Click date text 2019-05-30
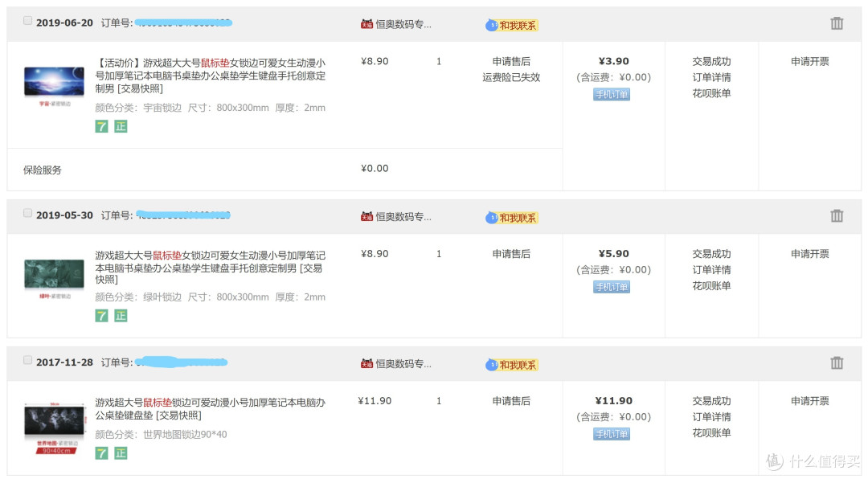This screenshot has height=479, width=868. click(x=64, y=215)
